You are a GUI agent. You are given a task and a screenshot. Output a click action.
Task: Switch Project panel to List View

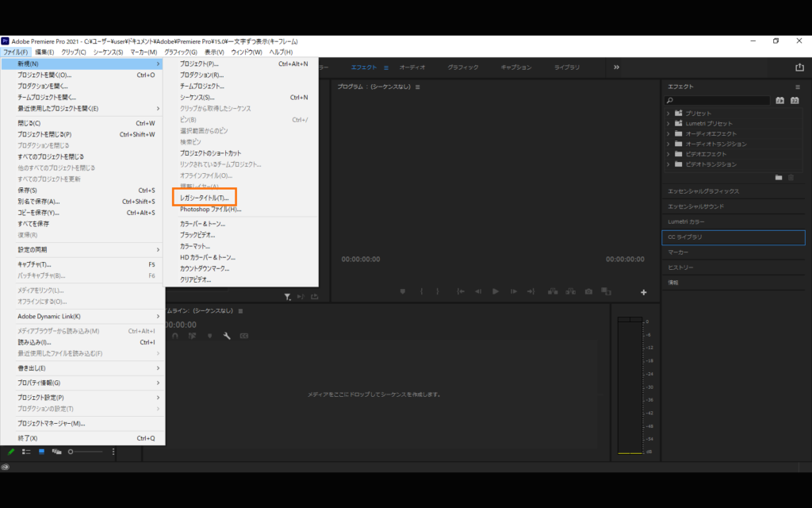[26, 452]
